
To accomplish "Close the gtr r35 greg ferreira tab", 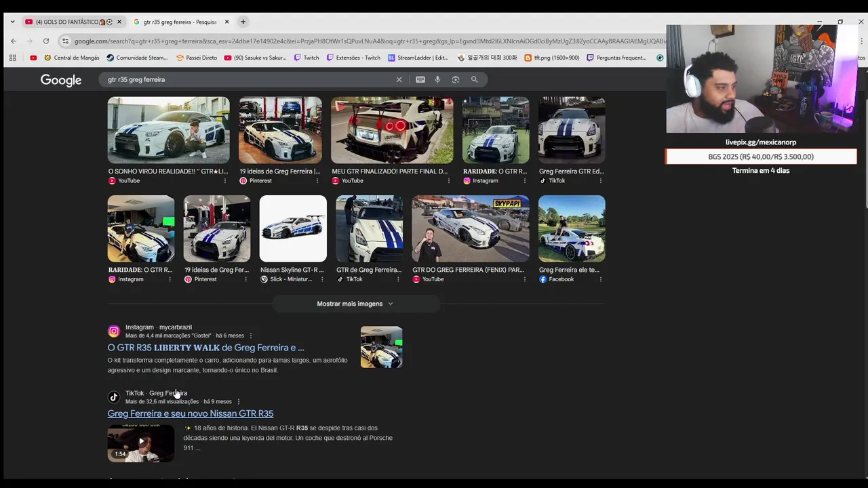I will click(226, 22).
